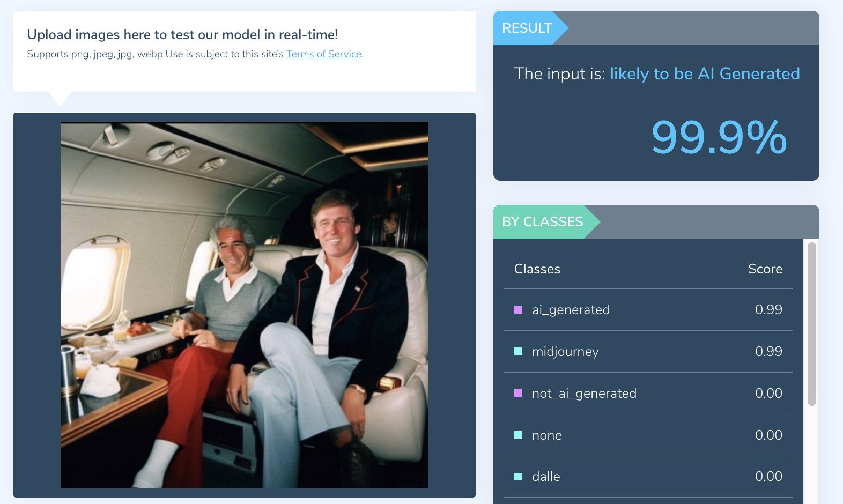Click the classes list scrollbar

click(811, 324)
